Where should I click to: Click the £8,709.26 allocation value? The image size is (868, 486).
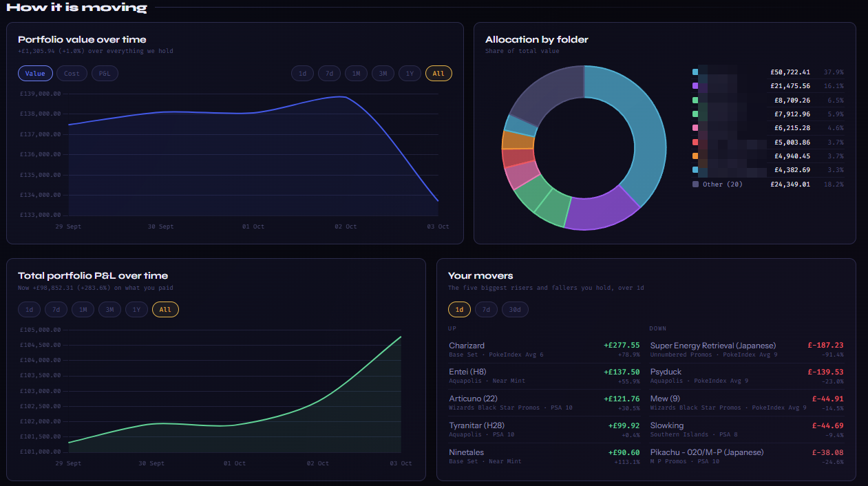[792, 100]
